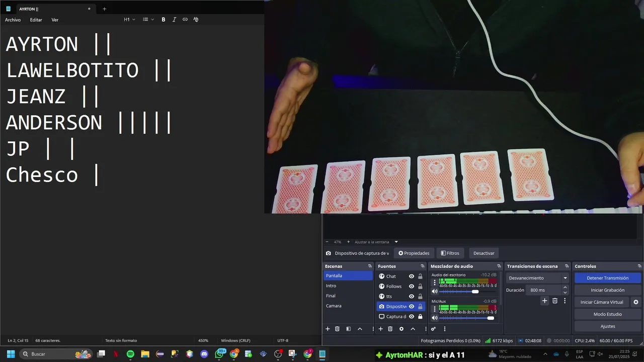Open the Ver menu
This screenshot has width=644, height=362.
pyautogui.click(x=55, y=20)
